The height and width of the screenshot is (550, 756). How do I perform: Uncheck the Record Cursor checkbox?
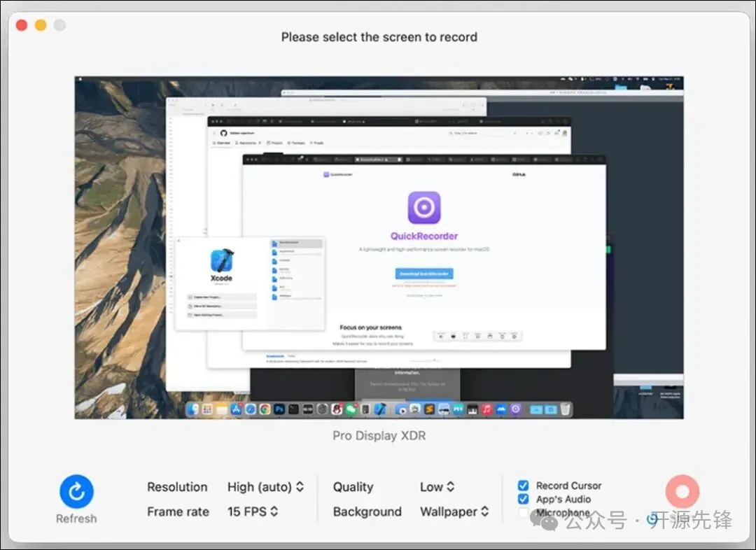[523, 486]
